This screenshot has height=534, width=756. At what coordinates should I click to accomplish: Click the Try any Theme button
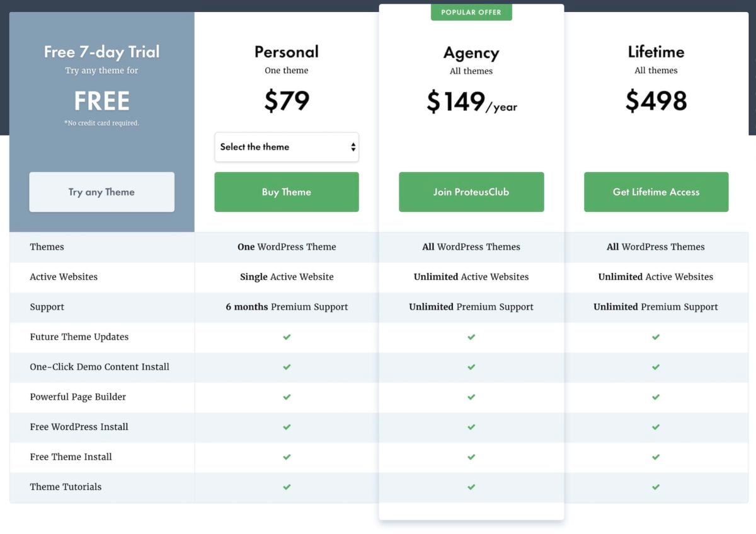[x=101, y=192]
